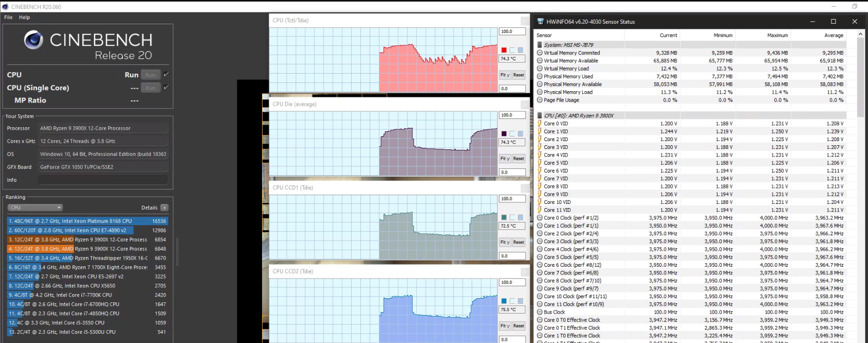This screenshot has width=868, height=343.
Task: Click the dark purple swatch in CPU Die graph
Action: pyautogui.click(x=504, y=134)
